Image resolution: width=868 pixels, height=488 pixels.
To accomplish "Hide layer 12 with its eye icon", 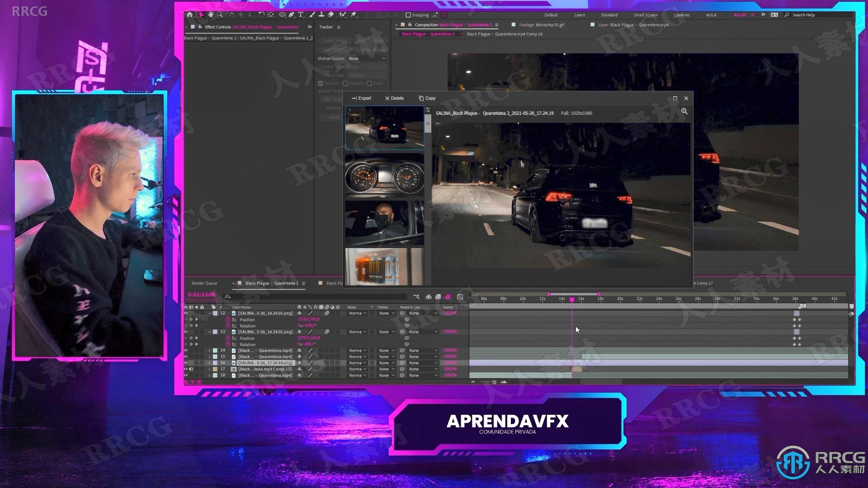I will (185, 313).
